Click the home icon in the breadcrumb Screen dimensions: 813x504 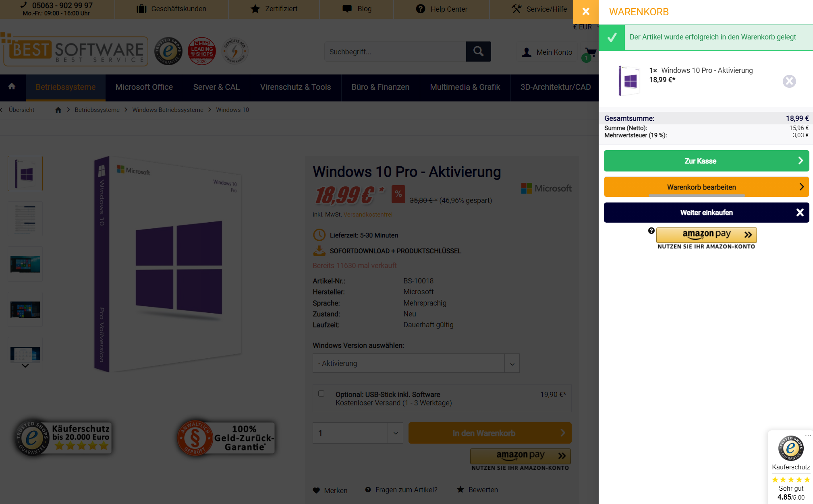[x=58, y=109]
